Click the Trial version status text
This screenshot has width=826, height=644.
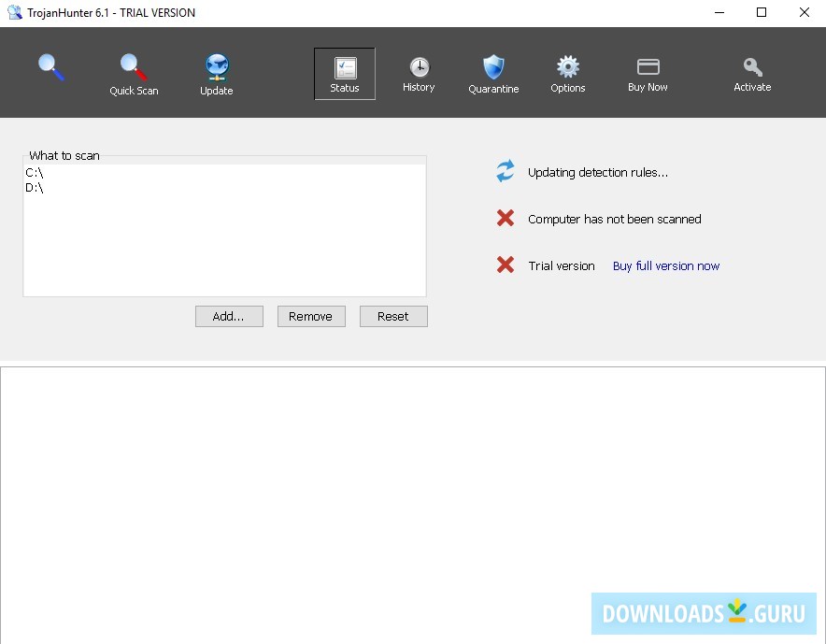coord(562,265)
